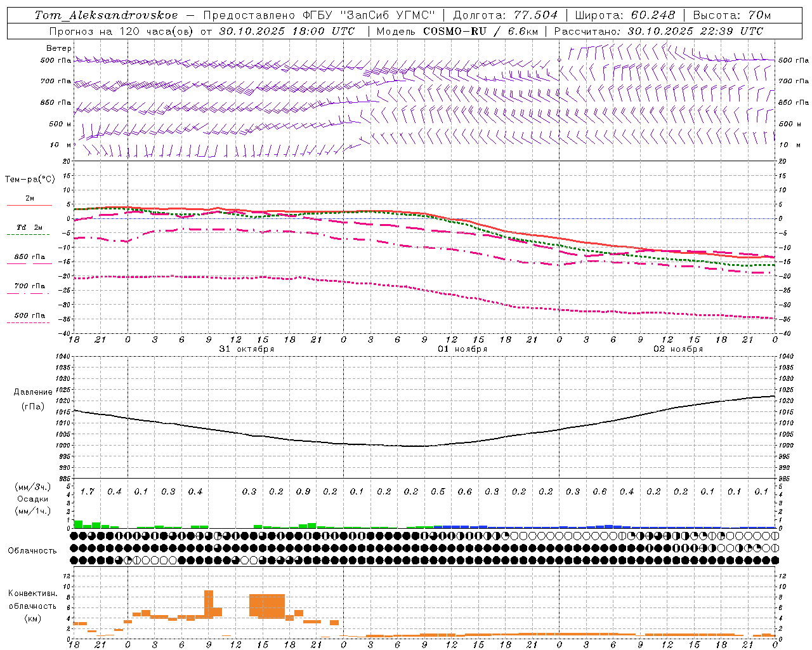Click provider text 'Предоставлено ФГБУ "ЗапСиб УГМС"'
Viewport: 812px width, 650px height.
[x=320, y=15]
